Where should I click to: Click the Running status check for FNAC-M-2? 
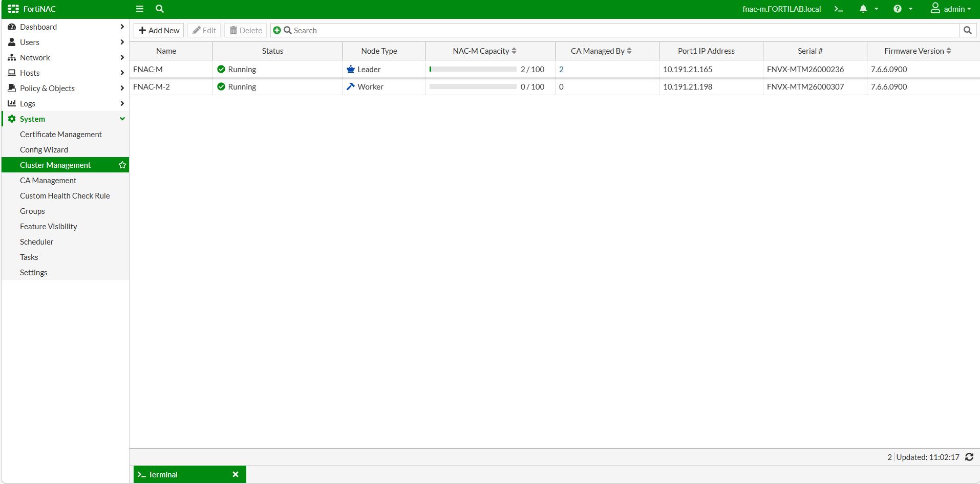point(221,86)
